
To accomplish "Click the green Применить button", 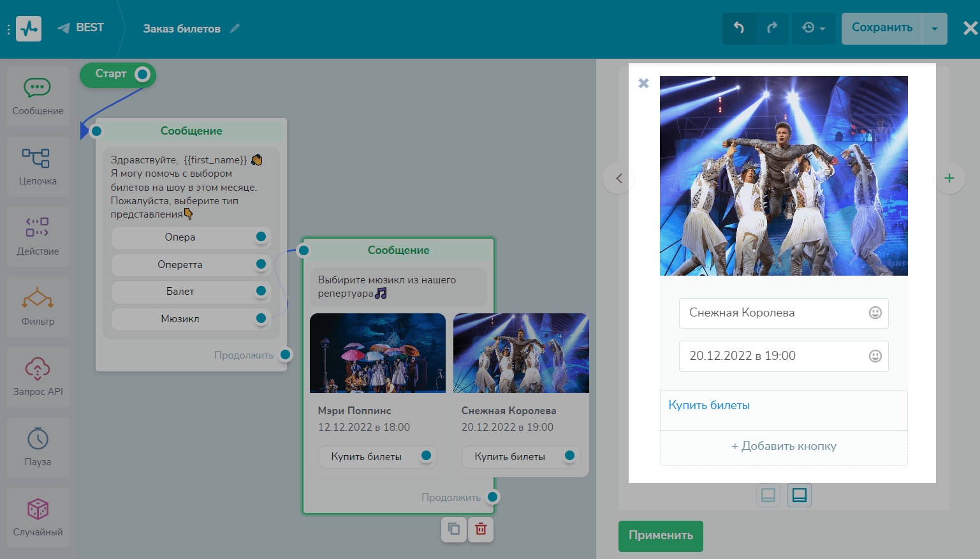I will pos(661,535).
